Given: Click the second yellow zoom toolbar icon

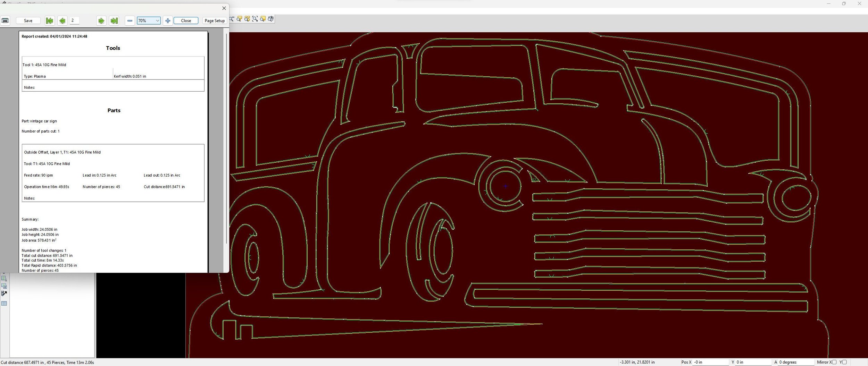Looking at the screenshot, I should point(239,19).
